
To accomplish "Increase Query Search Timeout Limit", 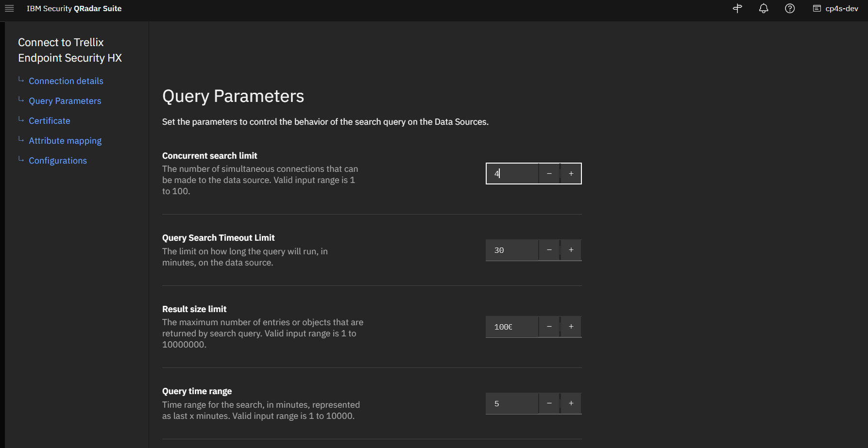I will [x=571, y=250].
